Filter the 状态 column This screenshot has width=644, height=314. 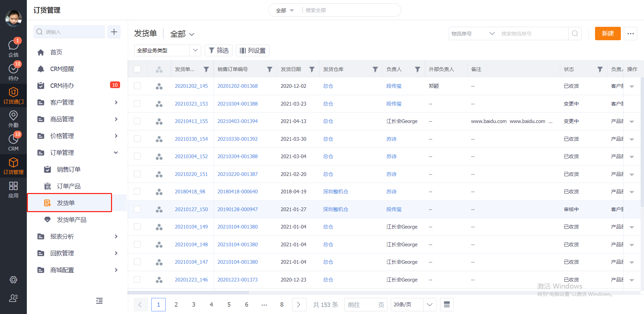600,69
